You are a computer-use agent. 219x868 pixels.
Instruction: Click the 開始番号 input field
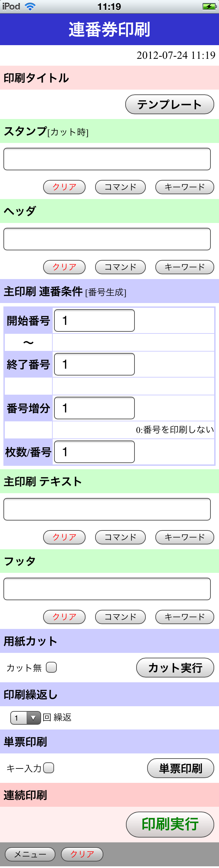pos(94,320)
